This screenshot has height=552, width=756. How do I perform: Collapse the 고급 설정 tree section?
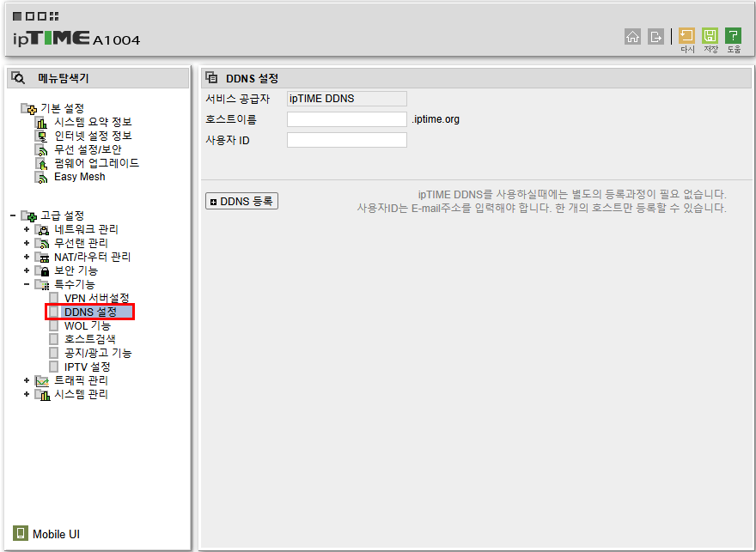(13, 215)
